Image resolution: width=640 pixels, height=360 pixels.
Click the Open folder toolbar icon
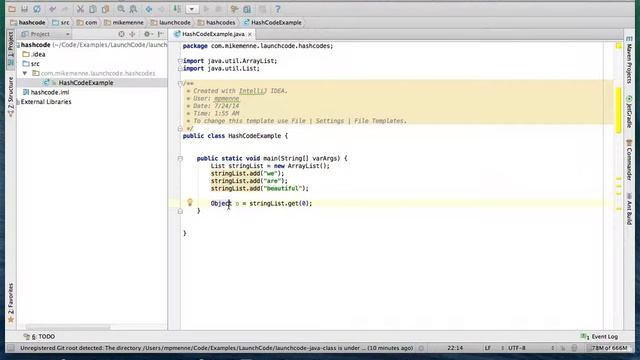(12, 9)
